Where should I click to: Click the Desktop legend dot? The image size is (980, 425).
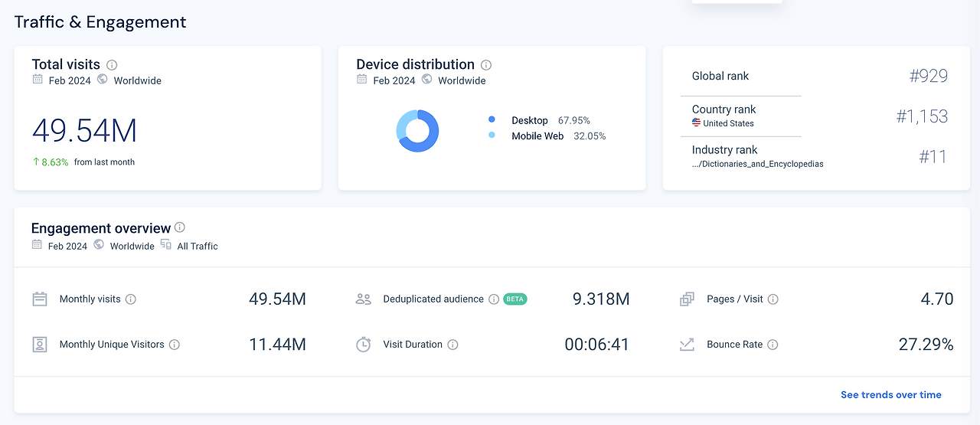(492, 120)
